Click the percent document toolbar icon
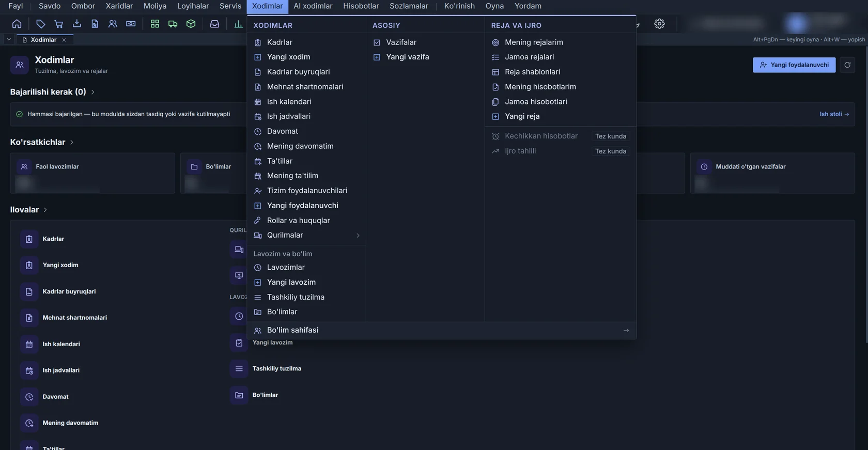Screen dimensions: 868x450 coord(95,24)
